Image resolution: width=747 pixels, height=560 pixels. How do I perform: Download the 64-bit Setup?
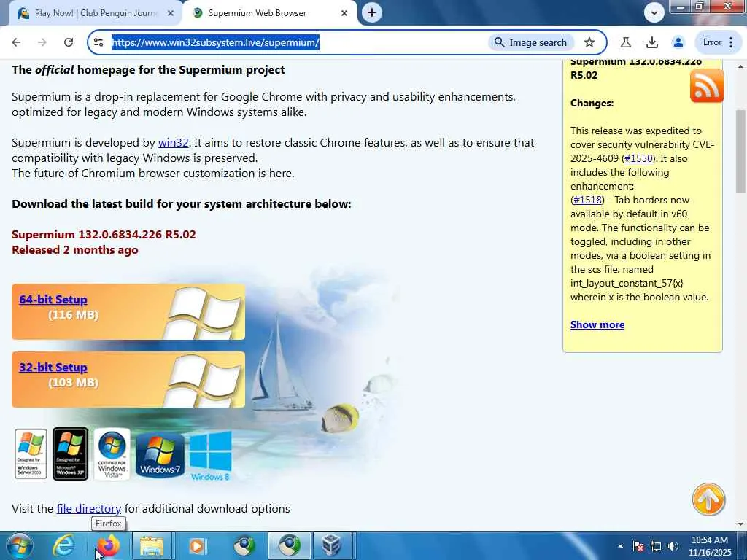pos(53,300)
